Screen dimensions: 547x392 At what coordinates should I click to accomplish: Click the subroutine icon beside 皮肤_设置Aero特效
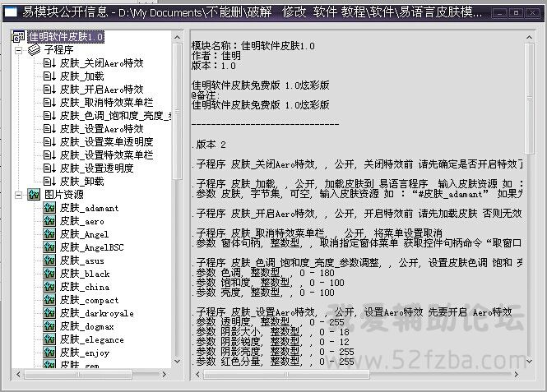pos(49,129)
